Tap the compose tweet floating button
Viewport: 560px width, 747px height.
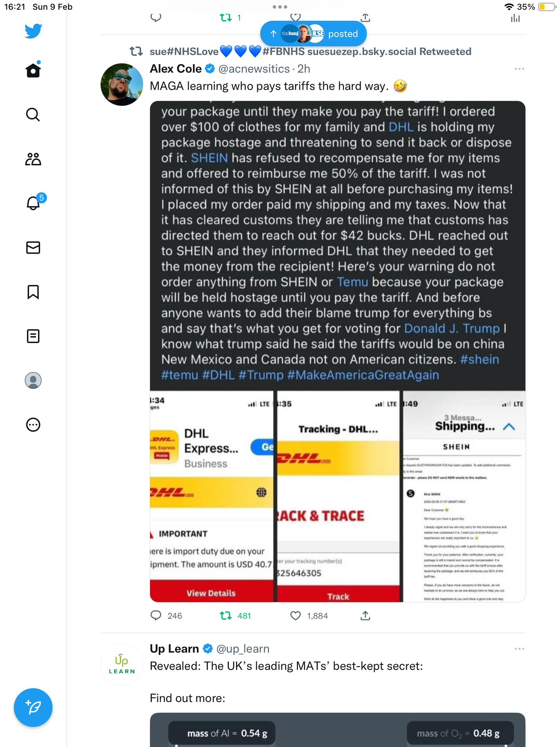(33, 708)
